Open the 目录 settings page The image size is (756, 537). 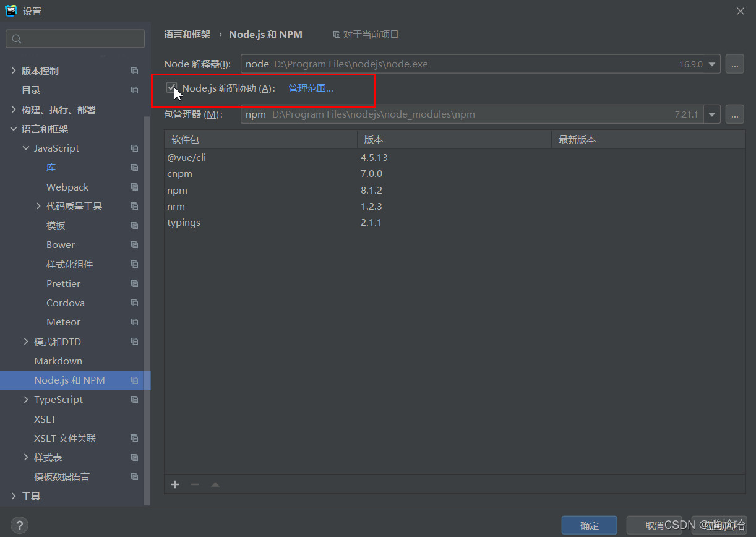[x=31, y=90]
